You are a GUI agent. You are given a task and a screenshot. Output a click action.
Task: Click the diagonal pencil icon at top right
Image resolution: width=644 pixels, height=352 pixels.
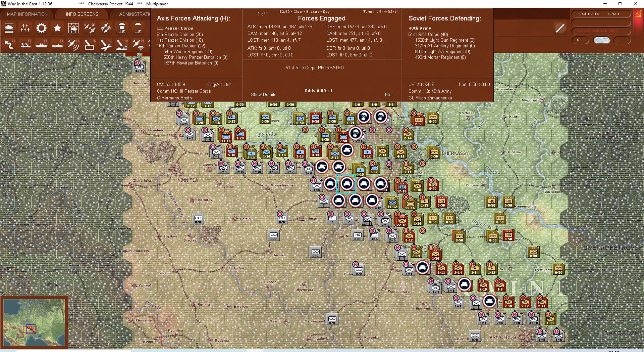[560, 28]
